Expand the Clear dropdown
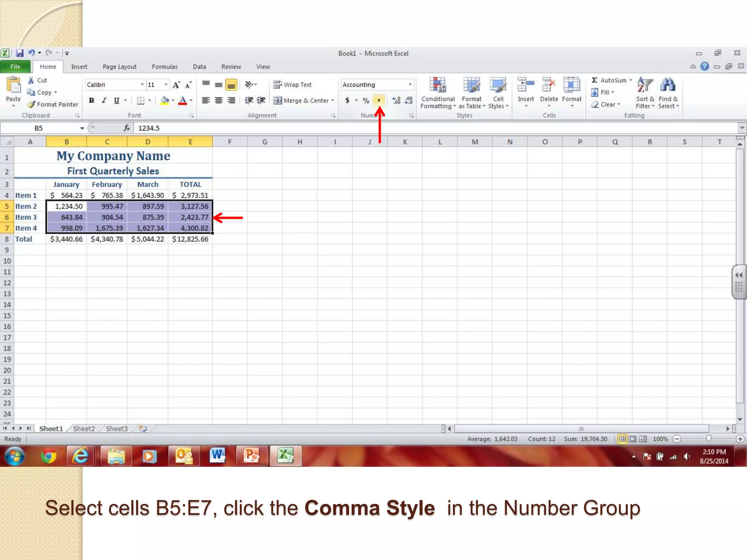747x560 pixels. 605,104
